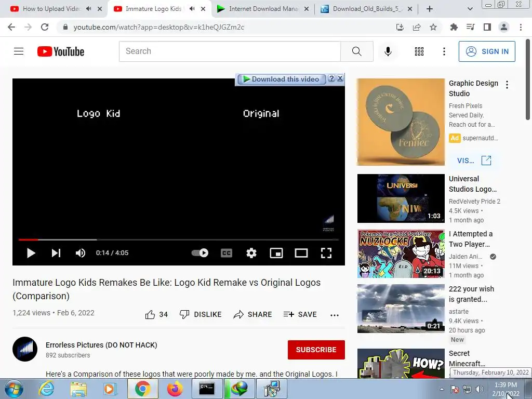This screenshot has height=399, width=532.
Task: Go back in browser history
Action: [x=11, y=27]
